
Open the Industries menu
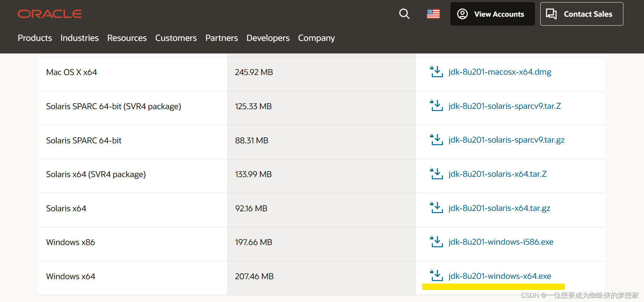point(80,38)
